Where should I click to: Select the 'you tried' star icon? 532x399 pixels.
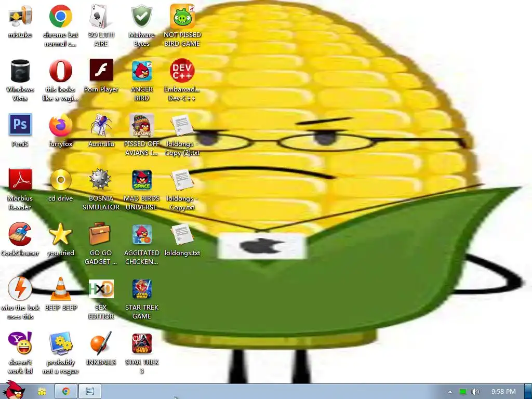pos(60,234)
